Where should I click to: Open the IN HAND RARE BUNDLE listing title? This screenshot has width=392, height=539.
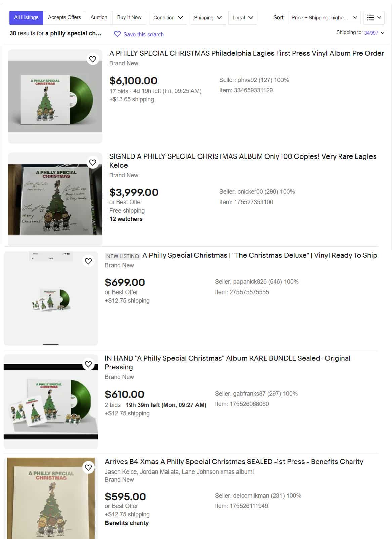click(227, 363)
